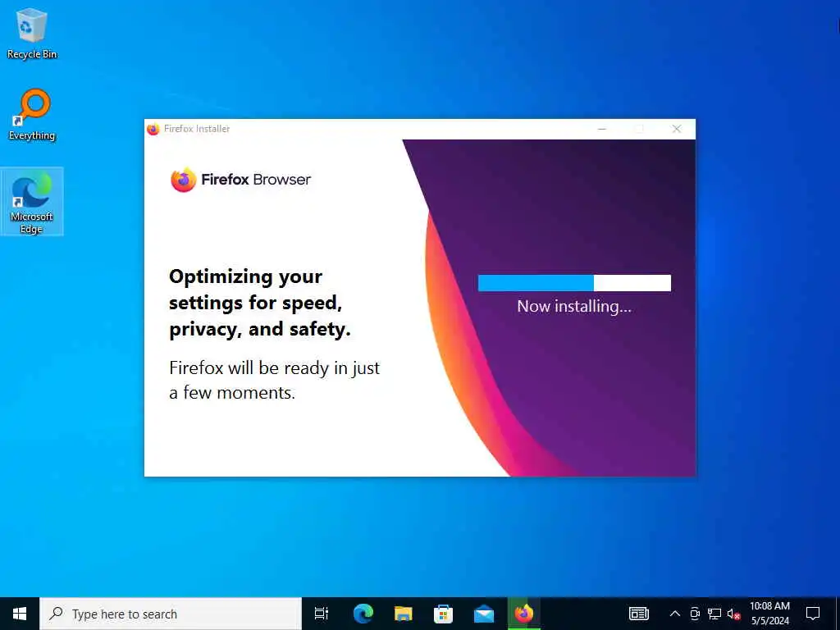Open the Recycle Bin desktop icon
This screenshot has height=630, width=840.
32,33
